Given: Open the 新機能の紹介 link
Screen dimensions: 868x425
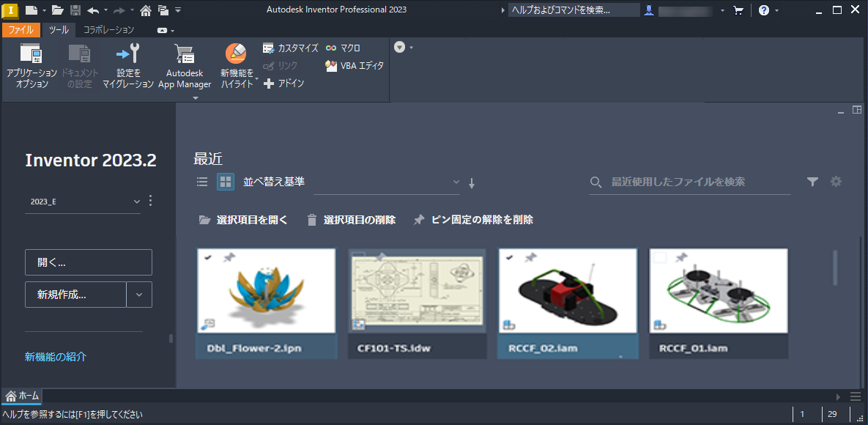Looking at the screenshot, I should [x=56, y=357].
